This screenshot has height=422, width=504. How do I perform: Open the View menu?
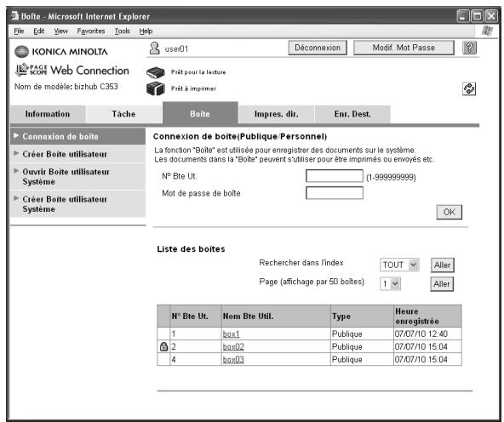(60, 31)
